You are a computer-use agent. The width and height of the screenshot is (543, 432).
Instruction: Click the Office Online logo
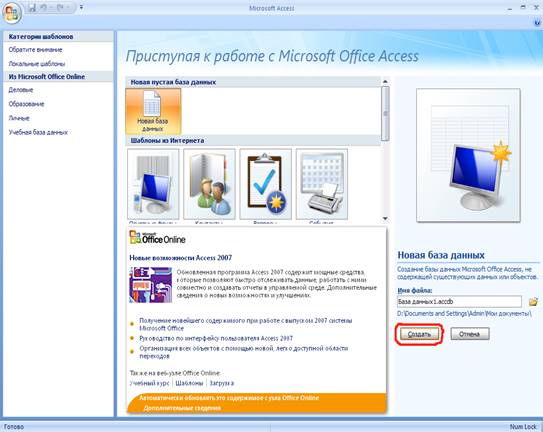[158, 238]
